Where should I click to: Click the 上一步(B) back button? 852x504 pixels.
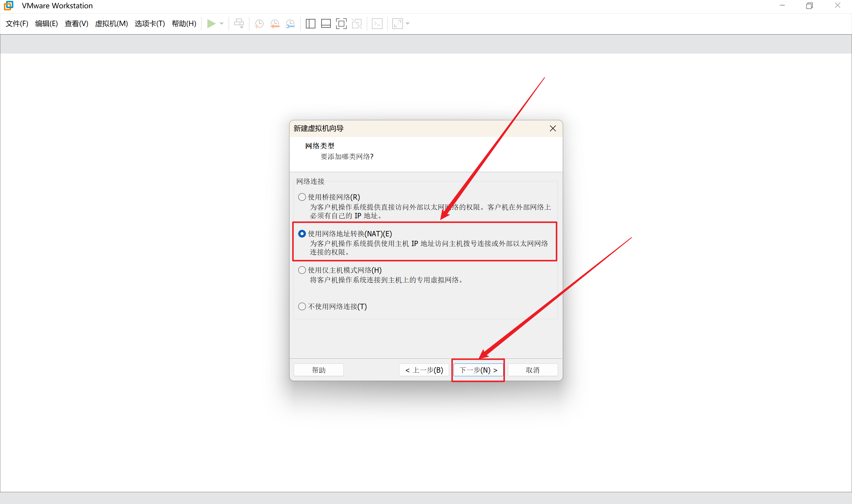[x=424, y=370]
